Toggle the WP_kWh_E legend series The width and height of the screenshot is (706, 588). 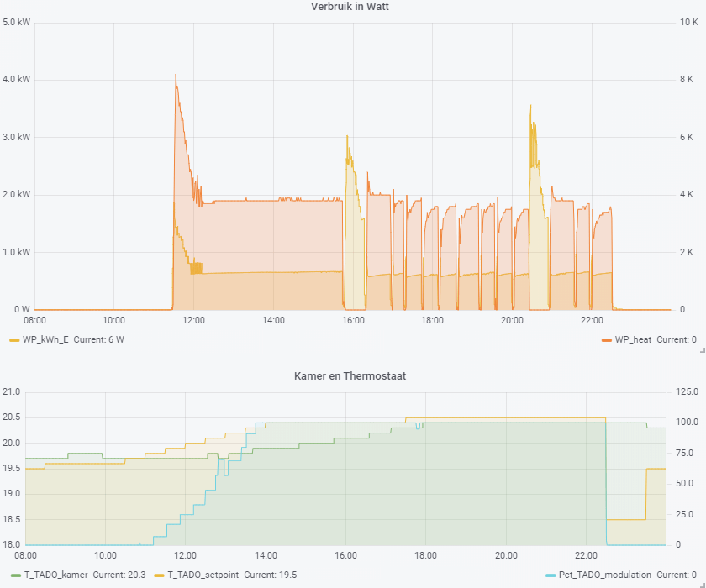coord(45,339)
